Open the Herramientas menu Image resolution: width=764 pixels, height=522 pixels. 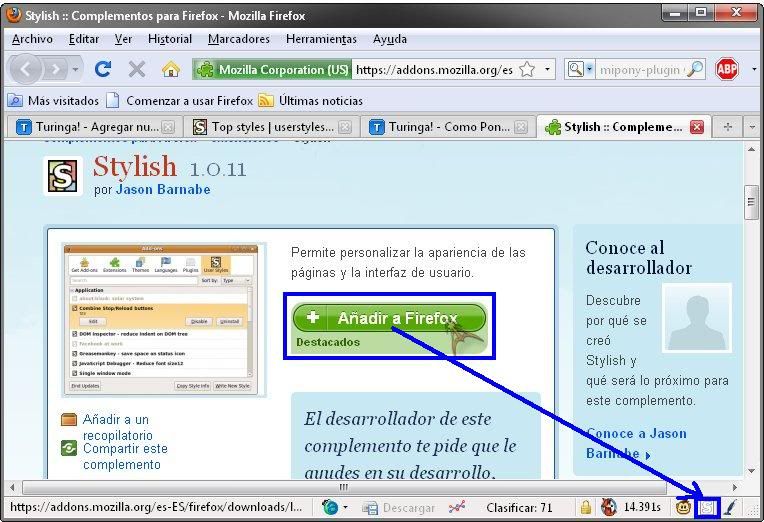(x=321, y=39)
